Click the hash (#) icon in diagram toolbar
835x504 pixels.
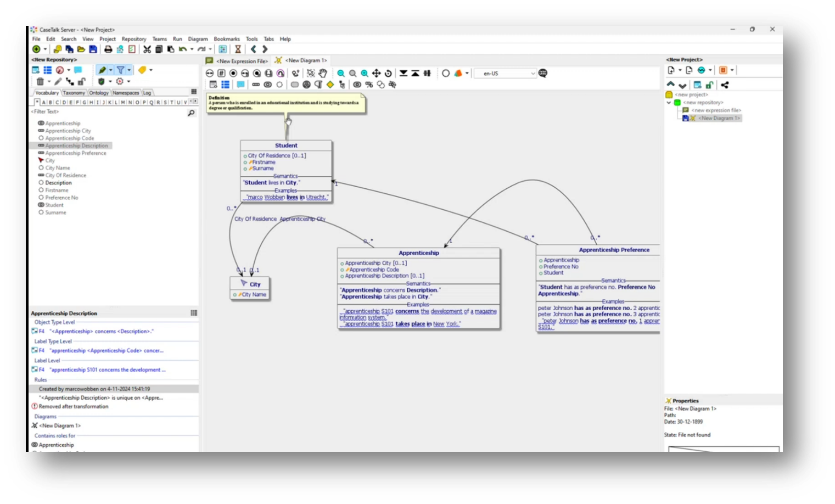[x=221, y=73]
